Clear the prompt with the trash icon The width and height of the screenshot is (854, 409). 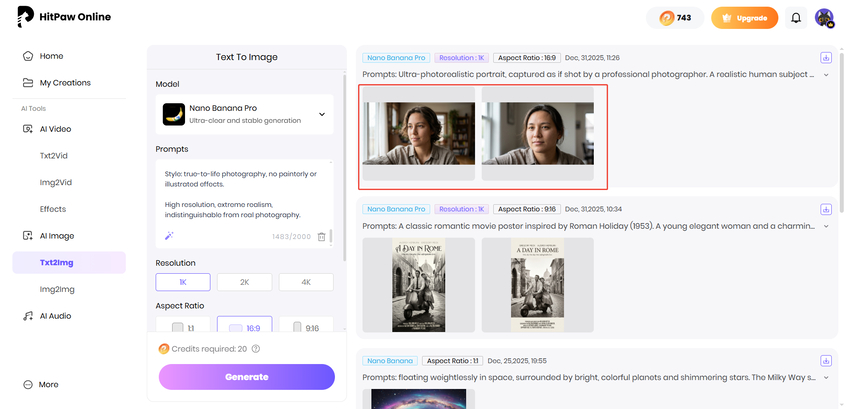(321, 236)
